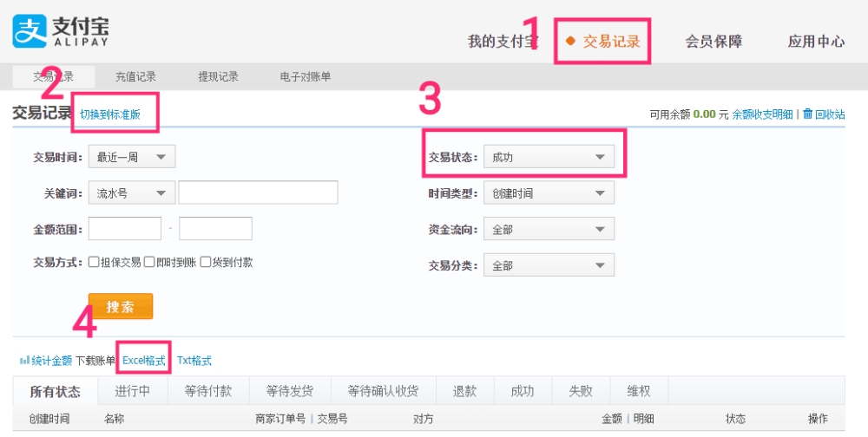The width and height of the screenshot is (868, 437).
Task: Click the minimum amount input box
Action: 125,229
